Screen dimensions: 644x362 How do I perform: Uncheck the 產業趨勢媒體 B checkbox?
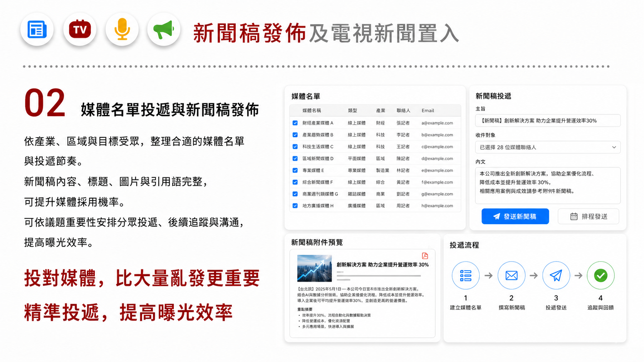[x=295, y=135]
